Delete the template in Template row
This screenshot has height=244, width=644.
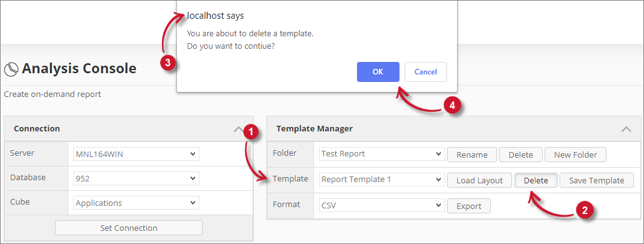pos(536,180)
